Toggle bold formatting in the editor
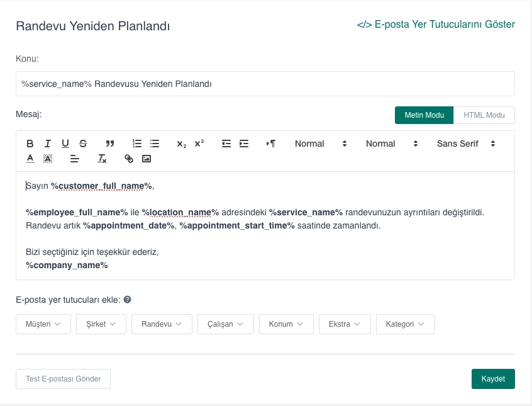532x406 pixels. pos(30,144)
